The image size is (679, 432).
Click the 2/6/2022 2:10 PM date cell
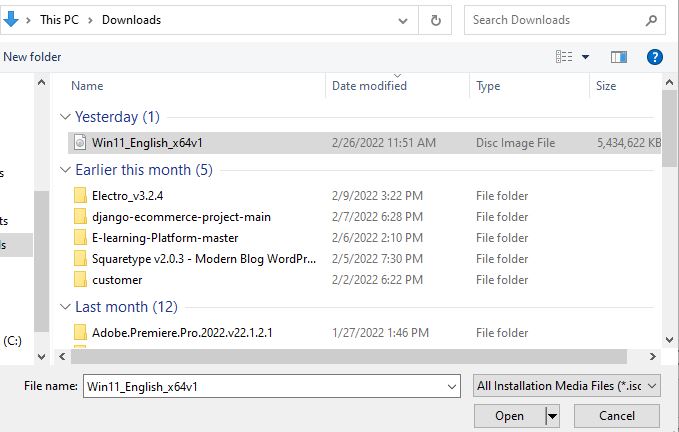click(377, 238)
